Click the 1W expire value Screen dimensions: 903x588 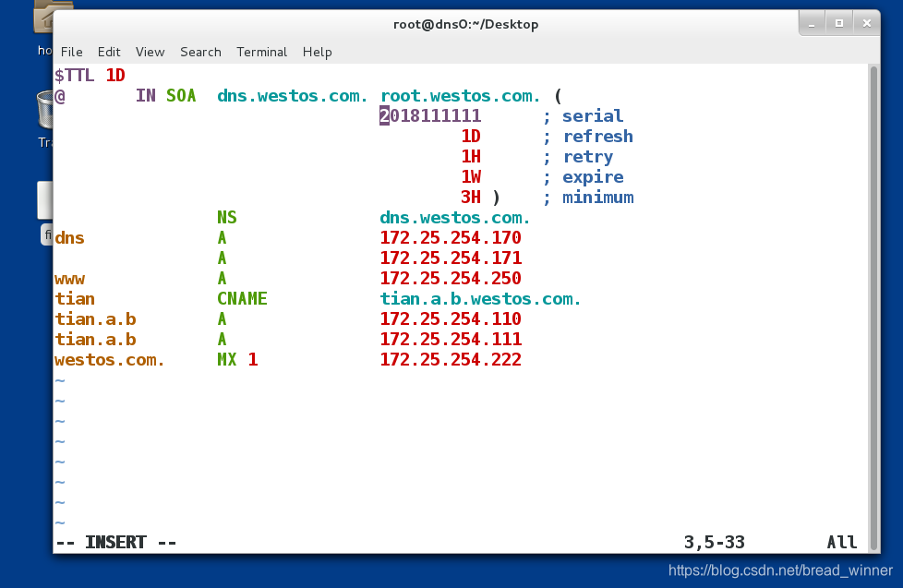pos(471,177)
